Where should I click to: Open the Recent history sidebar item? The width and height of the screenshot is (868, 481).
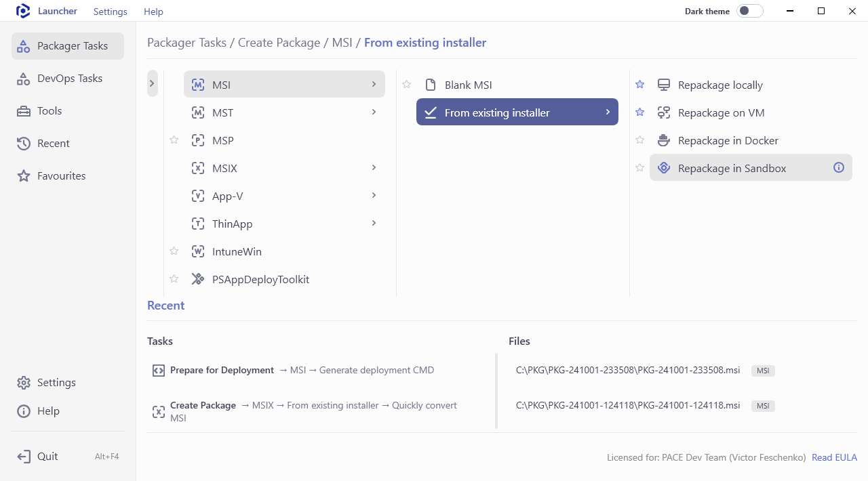point(68,144)
